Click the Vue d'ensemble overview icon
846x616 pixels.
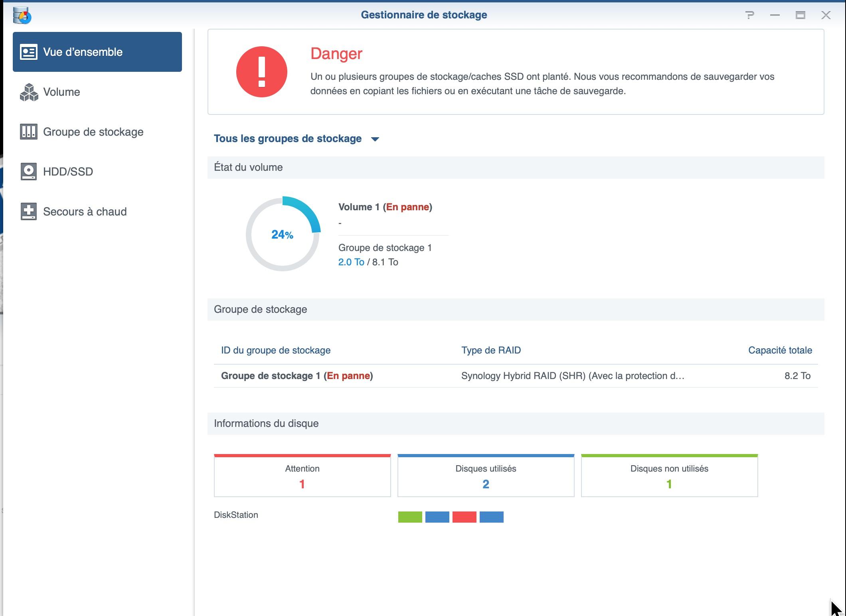coord(29,52)
